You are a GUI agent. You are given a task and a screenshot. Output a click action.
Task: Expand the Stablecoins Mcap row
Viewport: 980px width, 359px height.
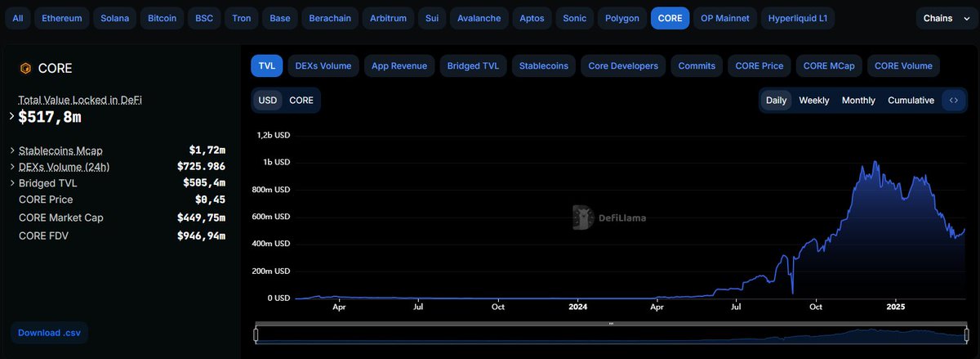[12, 150]
